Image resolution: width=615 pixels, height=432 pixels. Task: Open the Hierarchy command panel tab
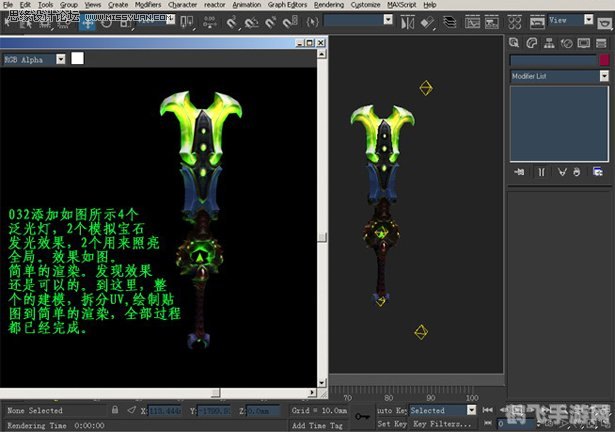550,42
